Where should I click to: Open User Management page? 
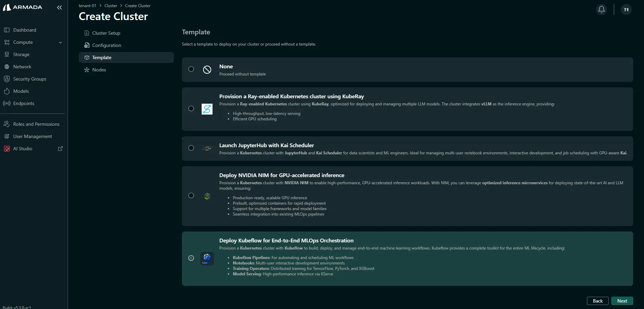pyautogui.click(x=33, y=136)
